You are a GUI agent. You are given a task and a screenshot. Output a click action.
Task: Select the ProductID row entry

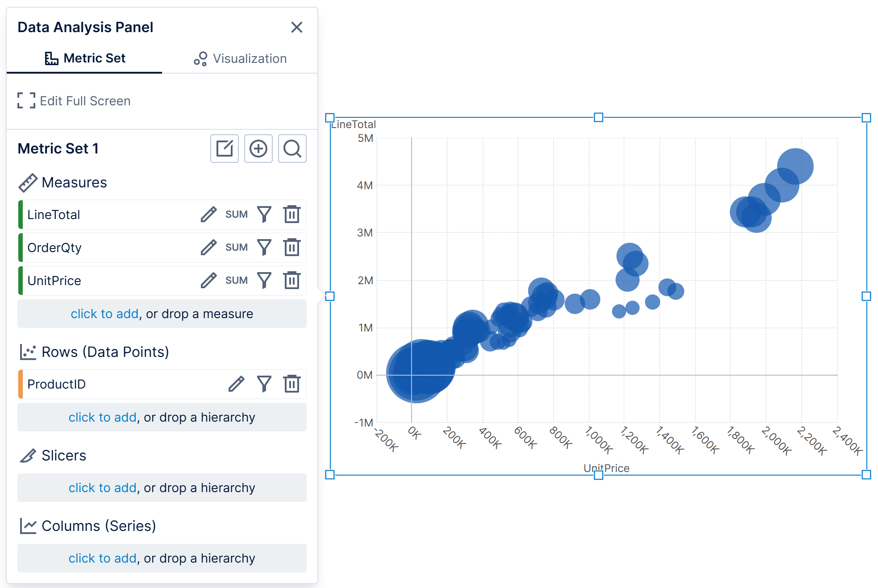(162, 384)
